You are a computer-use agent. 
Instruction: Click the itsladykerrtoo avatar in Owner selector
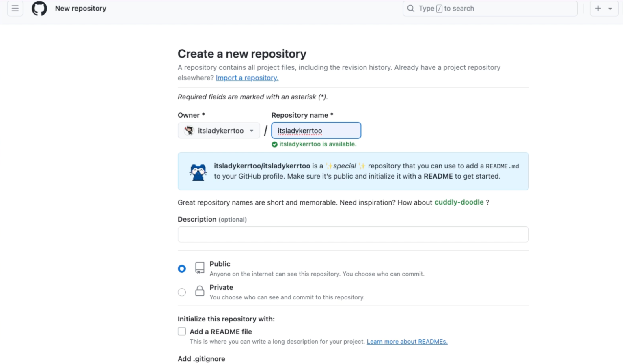pos(189,130)
